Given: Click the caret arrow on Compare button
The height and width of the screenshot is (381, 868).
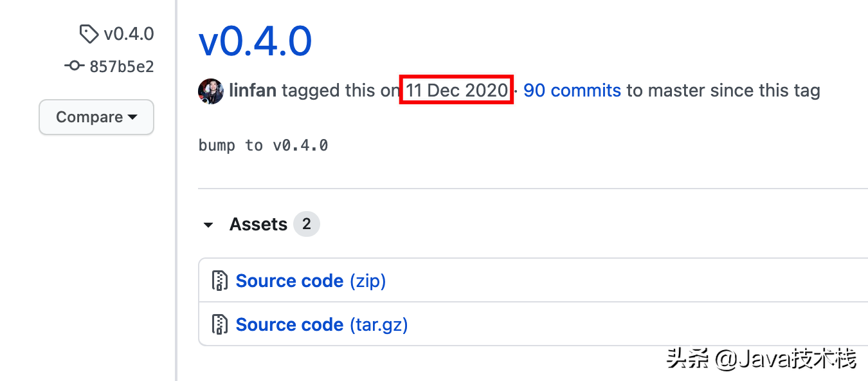Looking at the screenshot, I should [132, 117].
